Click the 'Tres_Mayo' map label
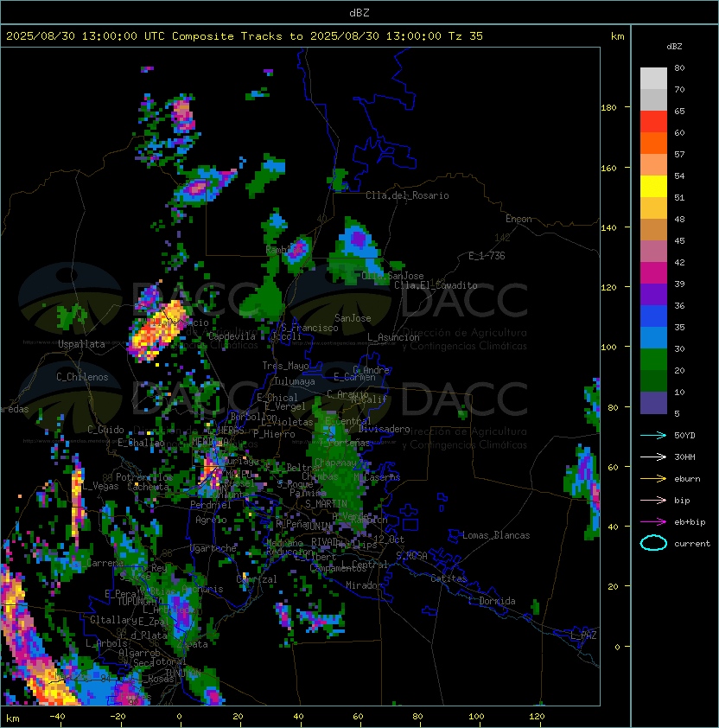Image resolution: width=719 pixels, height=728 pixels. (x=285, y=366)
